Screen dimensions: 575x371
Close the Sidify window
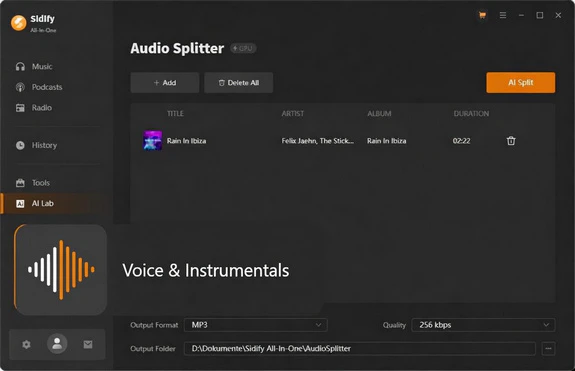coord(558,15)
